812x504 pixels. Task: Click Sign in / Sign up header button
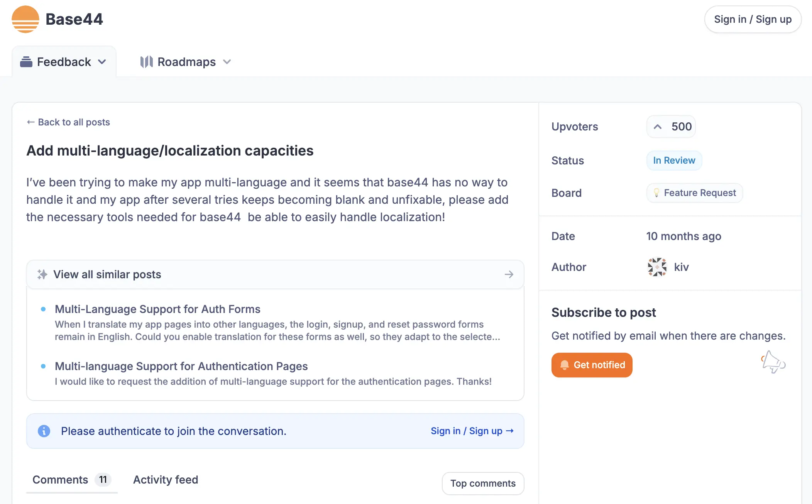point(753,19)
